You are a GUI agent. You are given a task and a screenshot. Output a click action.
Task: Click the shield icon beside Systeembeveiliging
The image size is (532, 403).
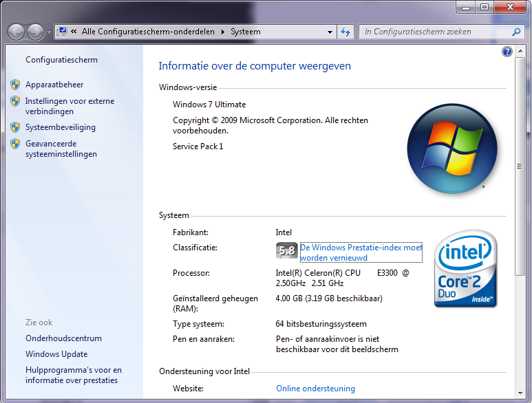15,127
